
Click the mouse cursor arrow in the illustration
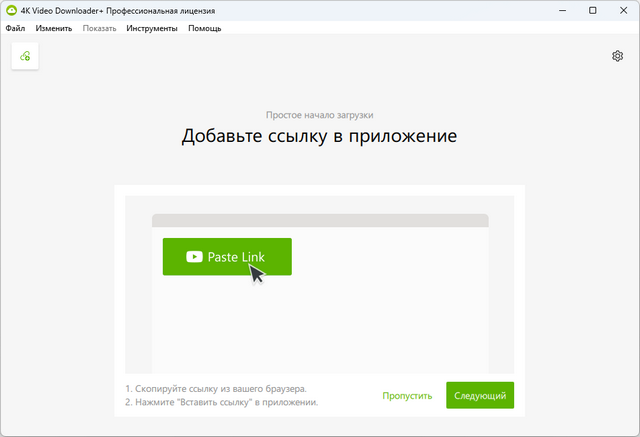tap(257, 272)
